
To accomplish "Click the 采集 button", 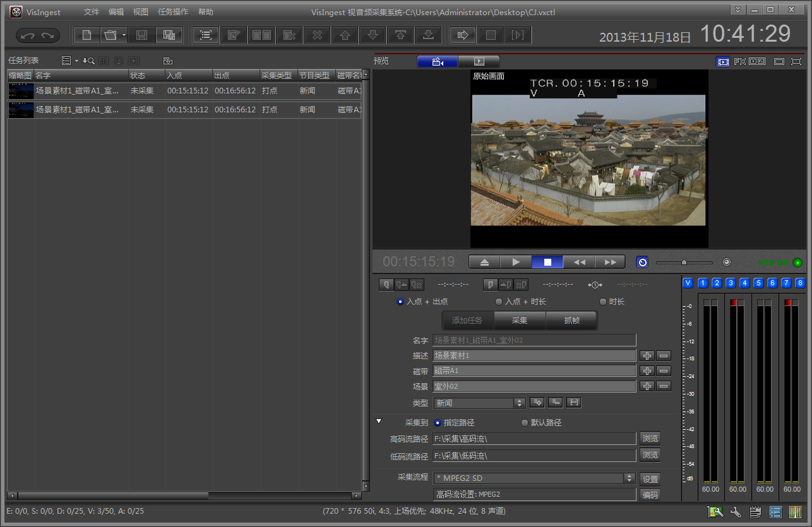I will [519, 321].
